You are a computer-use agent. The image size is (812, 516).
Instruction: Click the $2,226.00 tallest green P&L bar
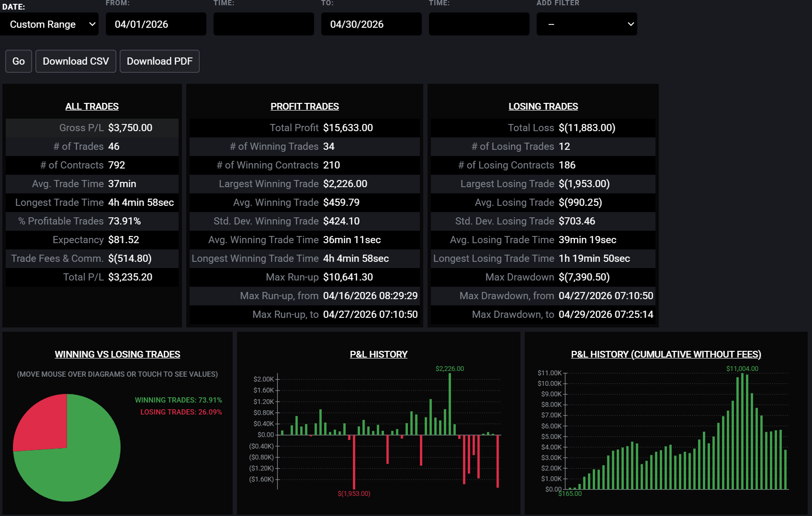click(x=450, y=404)
